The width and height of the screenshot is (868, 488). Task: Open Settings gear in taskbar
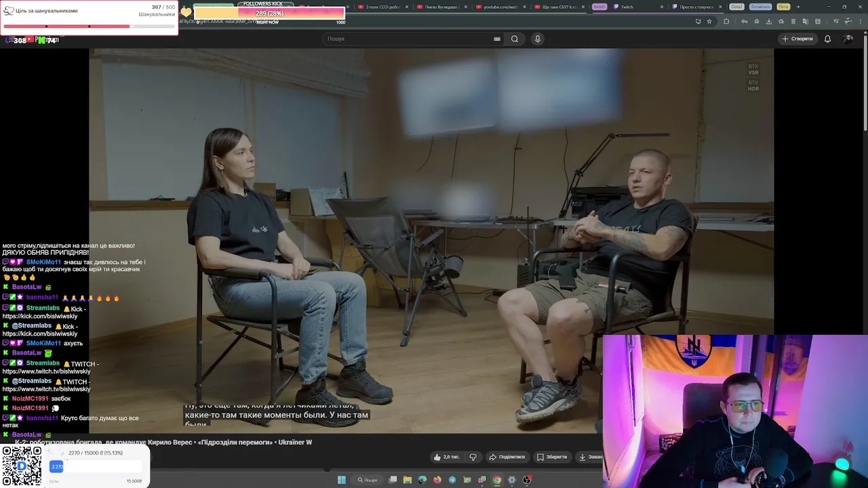tap(512, 480)
